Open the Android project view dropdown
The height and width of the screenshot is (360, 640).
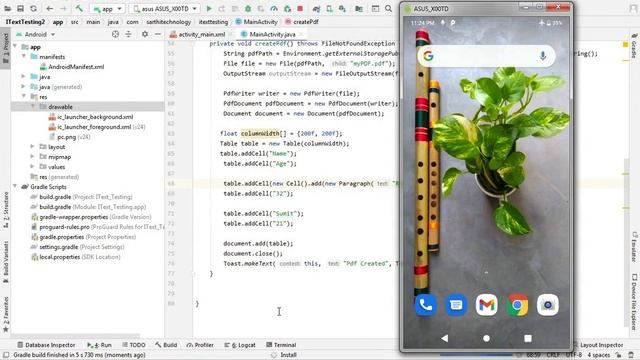pos(36,34)
